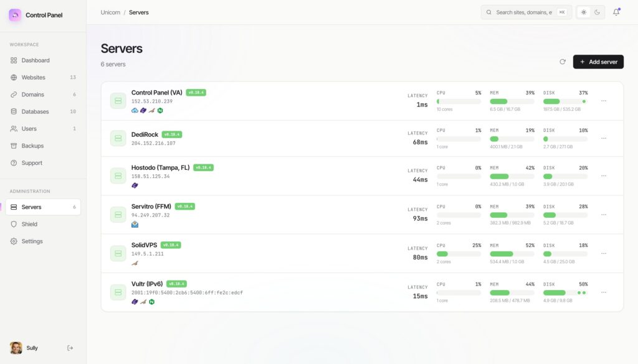Screen dimensions: 638x364
Task: Click the MEM usage bar for Control Panel (VA)
Action: (x=512, y=101)
